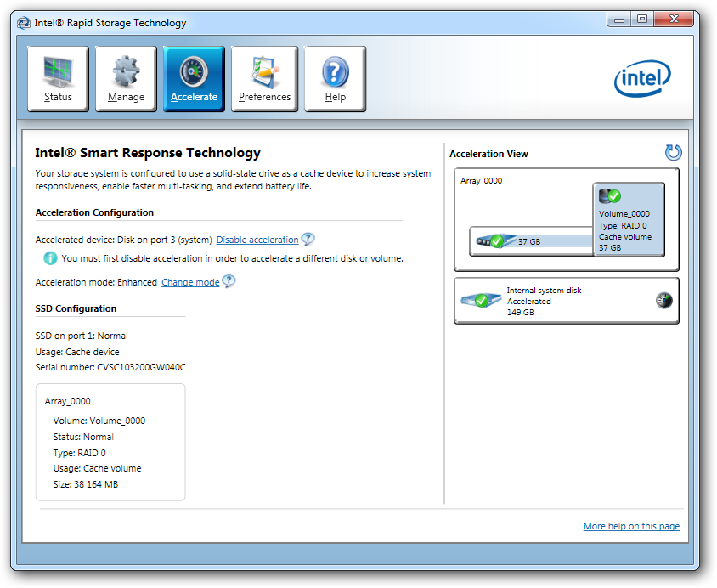Click Array_0000 label in SSD Configuration box
717x588 pixels.
coord(68,401)
